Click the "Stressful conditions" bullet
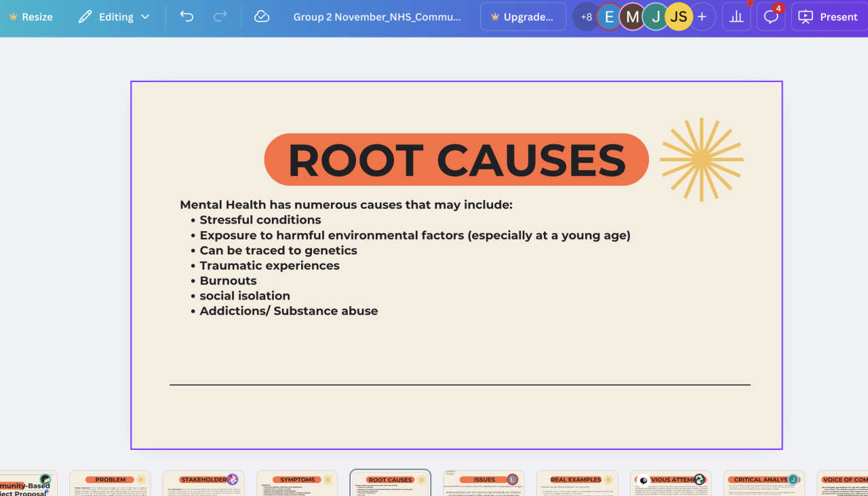Screen dimensions: 868x496 pos(260,220)
